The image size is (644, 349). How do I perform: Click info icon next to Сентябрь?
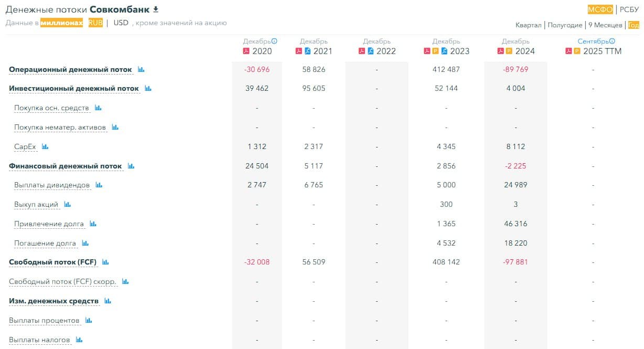(x=612, y=41)
